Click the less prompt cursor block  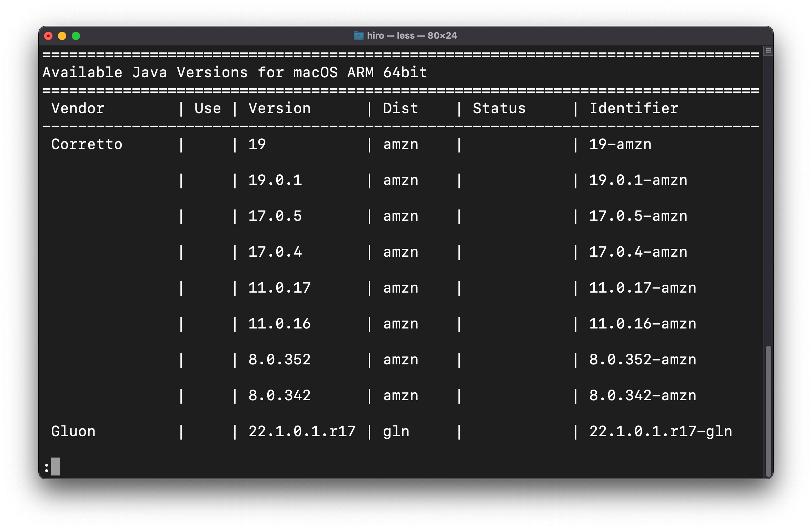point(56,467)
